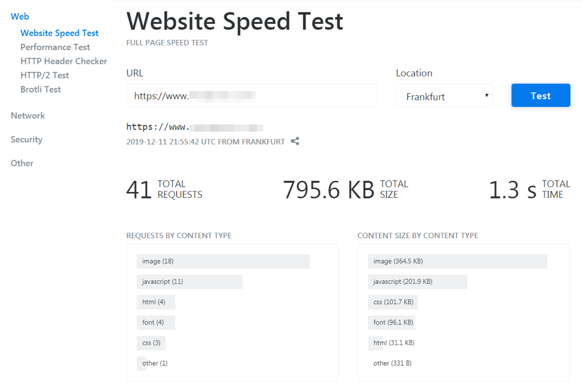Select the javascript (201.9 KB) size bar
The image size is (582, 392).
(417, 281)
